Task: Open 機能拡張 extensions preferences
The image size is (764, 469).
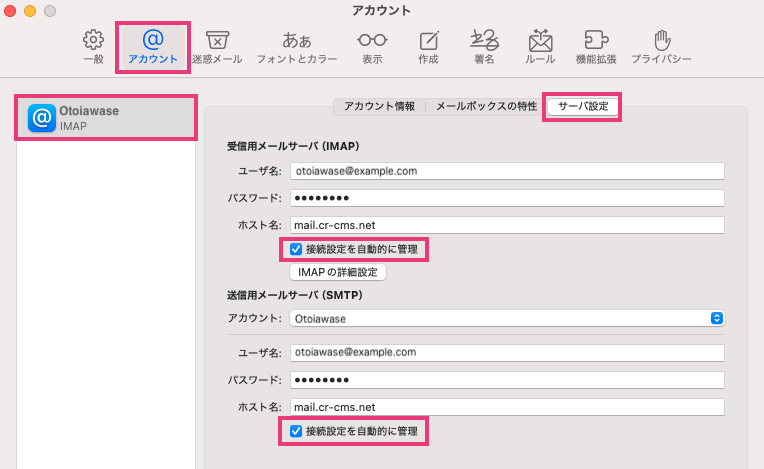Action: tap(596, 47)
